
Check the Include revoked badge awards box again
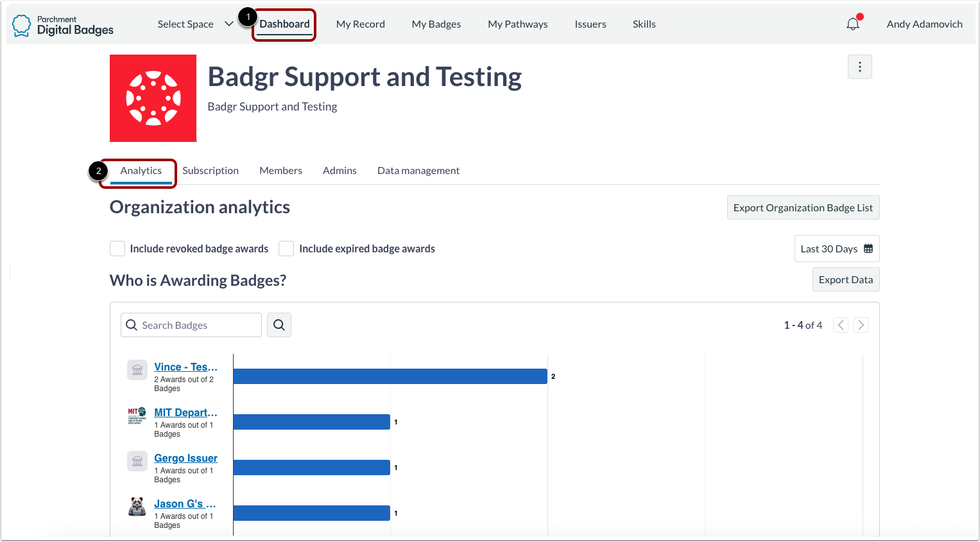[117, 249]
